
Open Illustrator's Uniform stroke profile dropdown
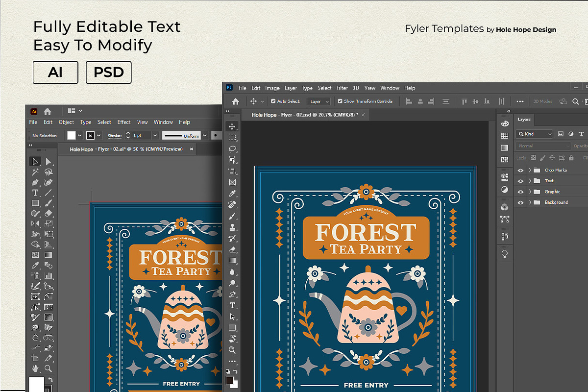pyautogui.click(x=204, y=135)
